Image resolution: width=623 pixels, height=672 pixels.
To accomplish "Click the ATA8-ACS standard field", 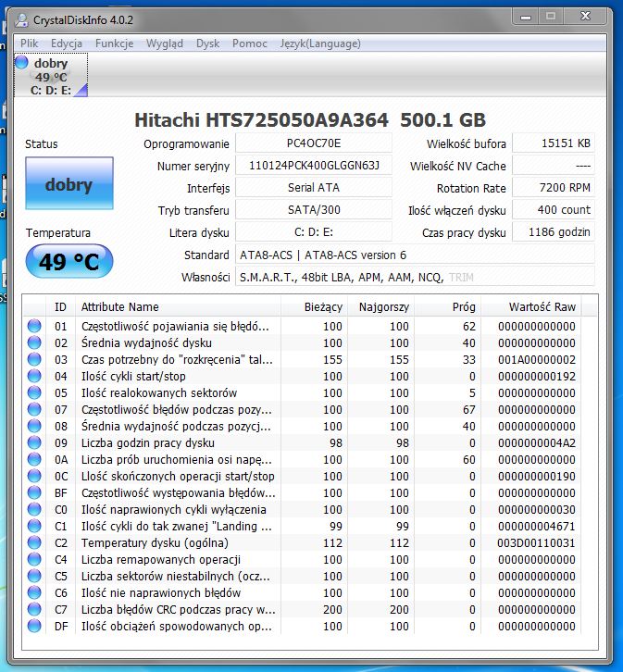I will (x=415, y=255).
